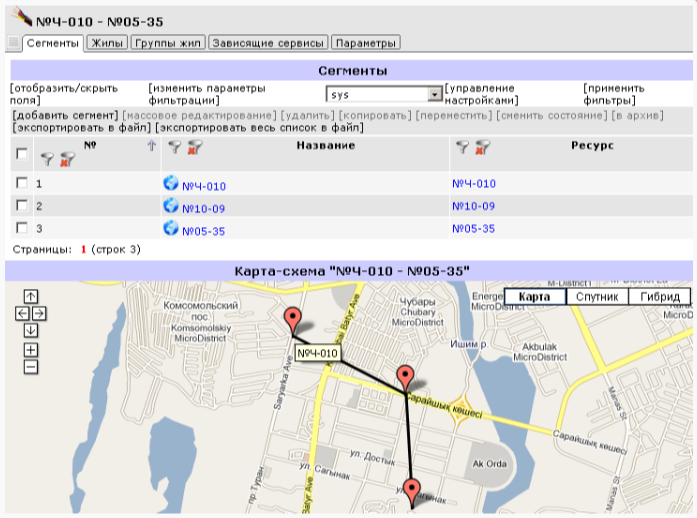The image size is (697, 518).
Task: Open the Группы жил tab
Action: [x=168, y=43]
